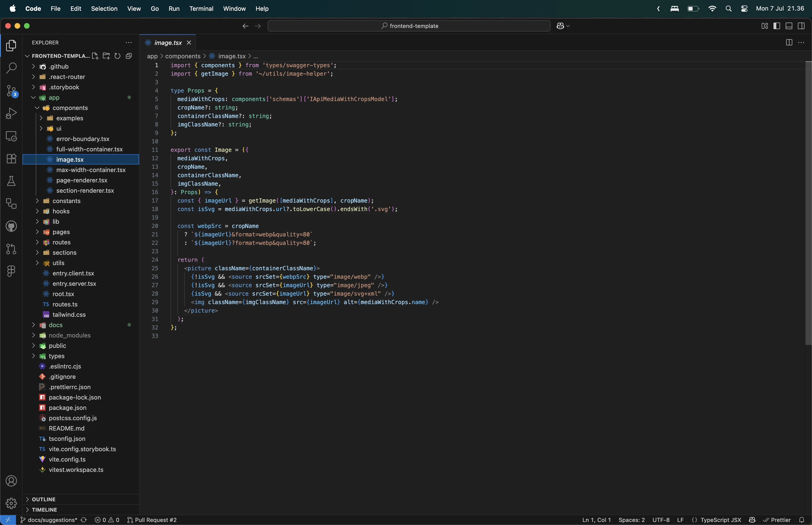
Task: Select the Run and Debug icon
Action: click(x=12, y=113)
